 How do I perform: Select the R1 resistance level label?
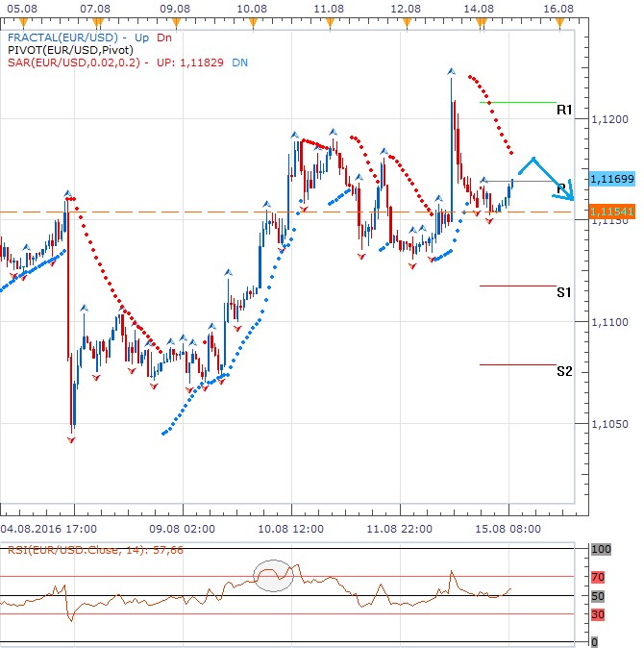pos(564,111)
